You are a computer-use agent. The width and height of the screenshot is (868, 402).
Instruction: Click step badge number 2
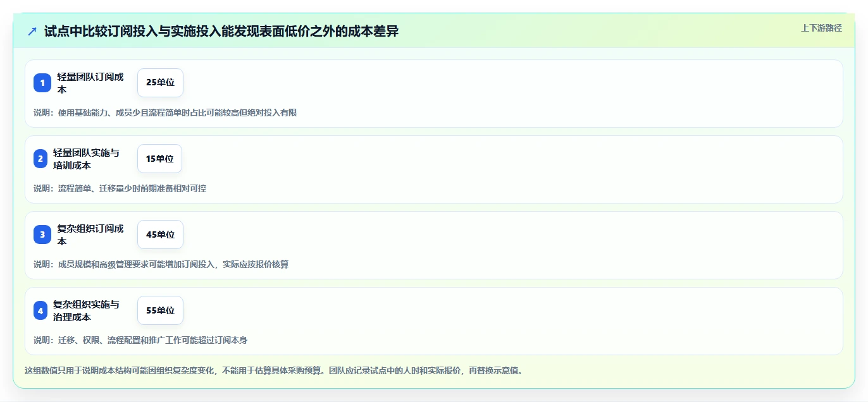click(x=40, y=159)
